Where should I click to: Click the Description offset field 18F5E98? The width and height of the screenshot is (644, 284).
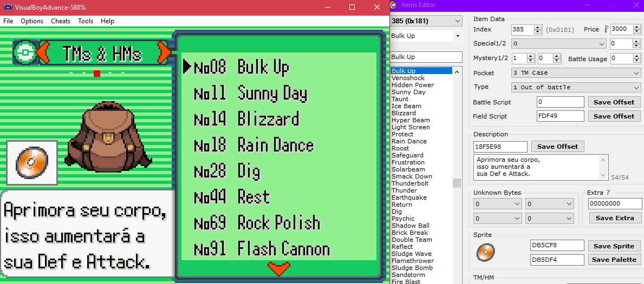click(x=500, y=147)
